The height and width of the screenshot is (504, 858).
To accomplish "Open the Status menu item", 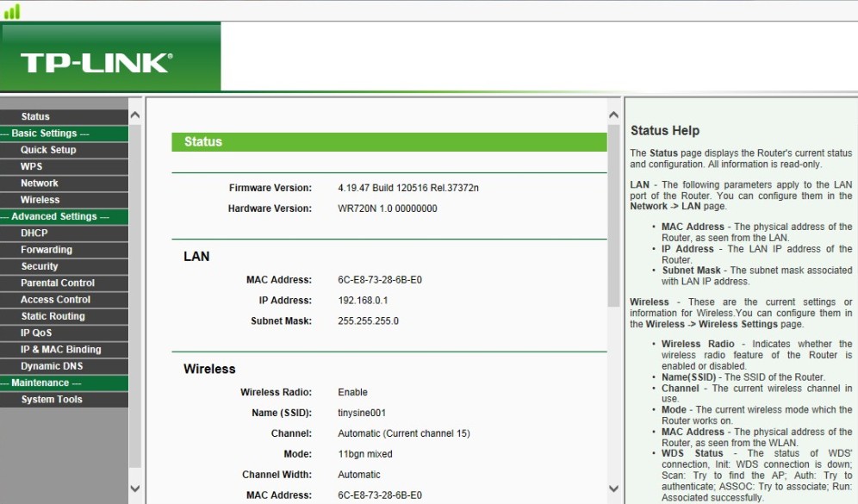I will (64, 116).
